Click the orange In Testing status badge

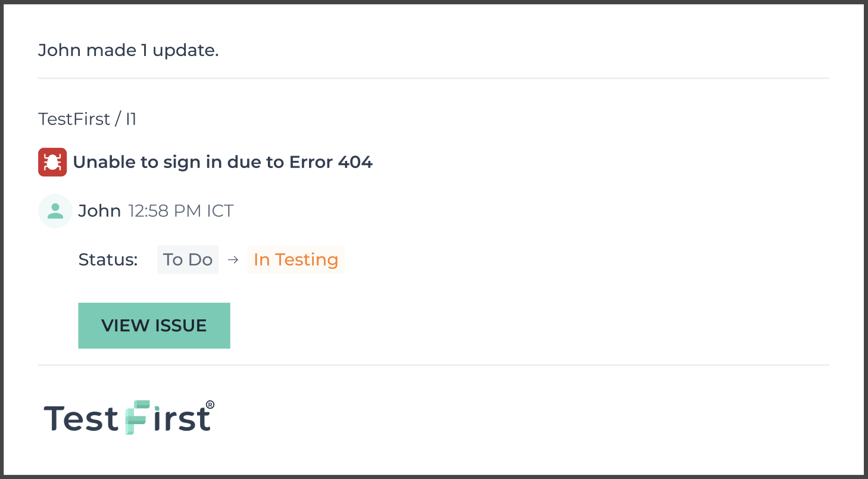coord(296,260)
